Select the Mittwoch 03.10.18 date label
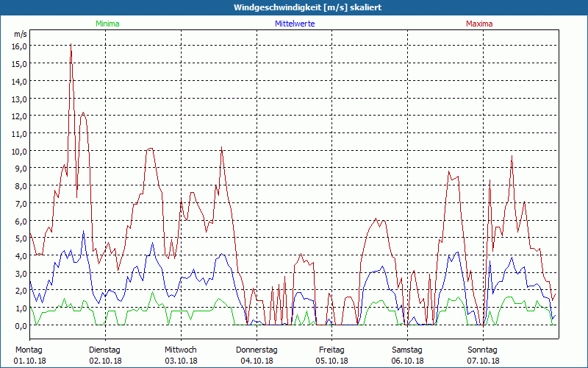Image resolution: width=588 pixels, height=368 pixels. click(181, 355)
